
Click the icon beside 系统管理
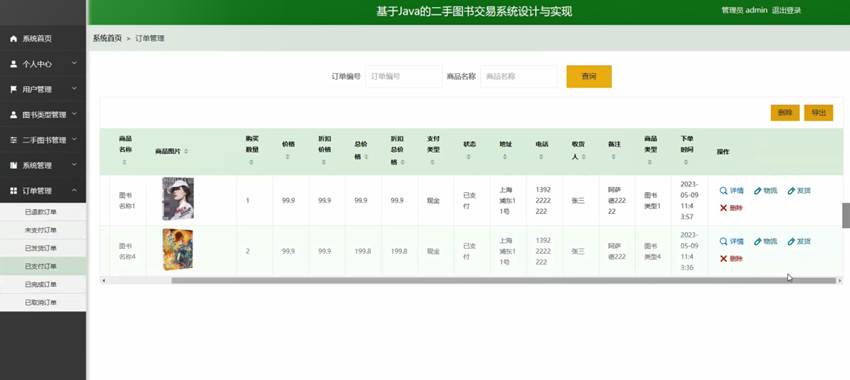tap(14, 165)
